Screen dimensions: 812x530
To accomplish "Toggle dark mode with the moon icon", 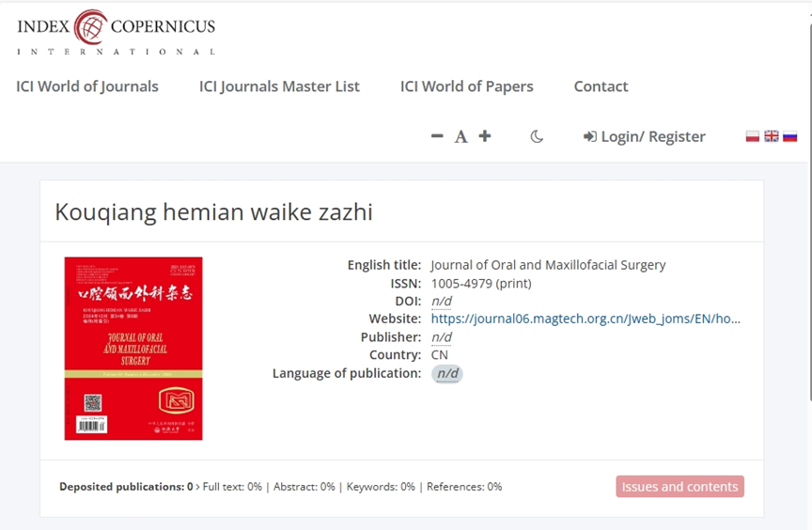I will tap(537, 136).
